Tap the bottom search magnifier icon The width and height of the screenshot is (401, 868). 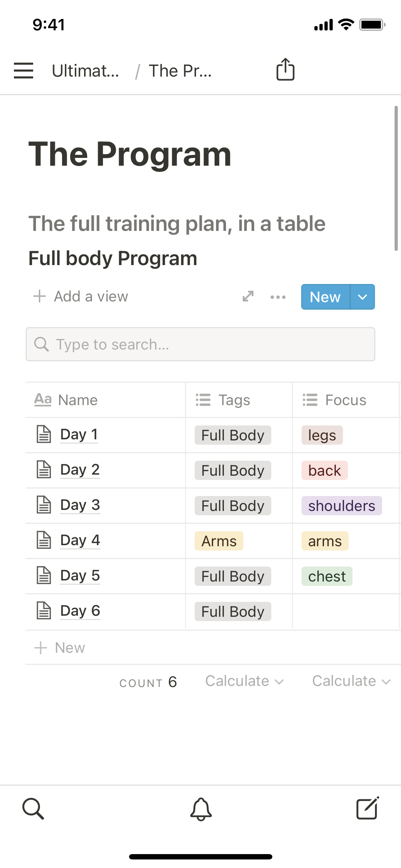pos(33,808)
